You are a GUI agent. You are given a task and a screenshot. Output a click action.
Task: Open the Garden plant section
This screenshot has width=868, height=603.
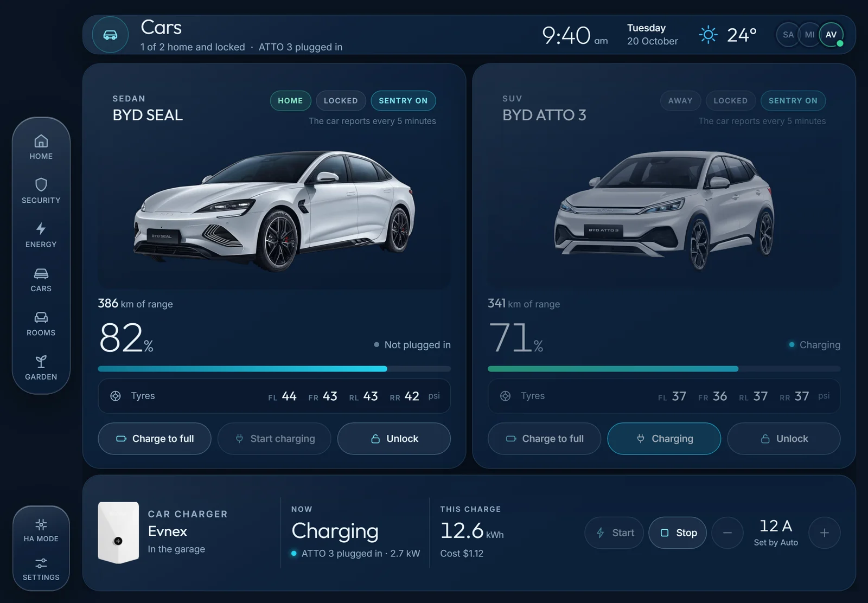coord(41,368)
